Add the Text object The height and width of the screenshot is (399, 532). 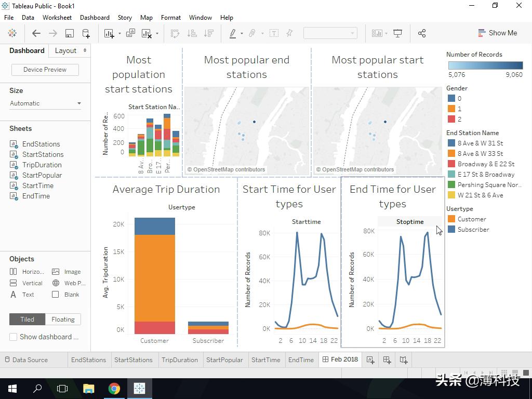tap(22, 295)
